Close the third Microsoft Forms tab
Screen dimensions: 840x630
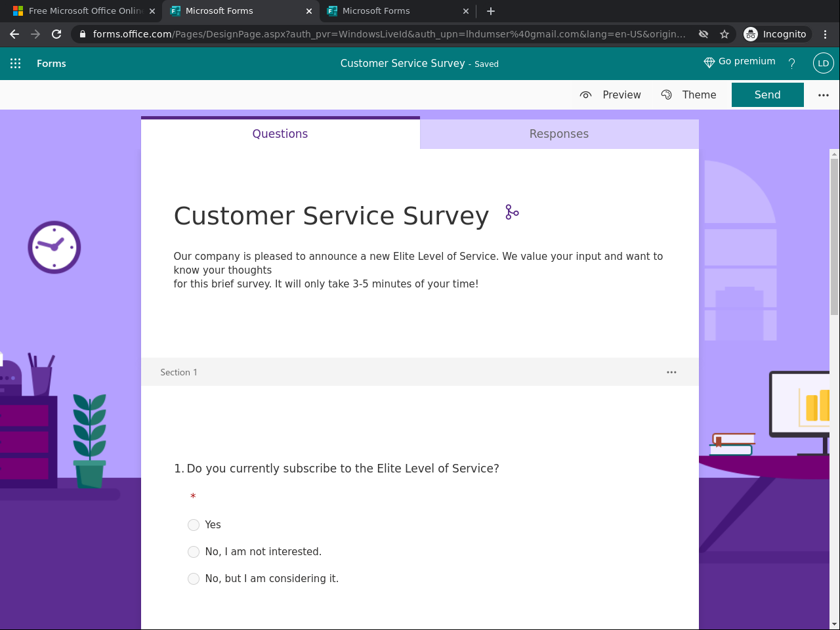pyautogui.click(x=466, y=11)
